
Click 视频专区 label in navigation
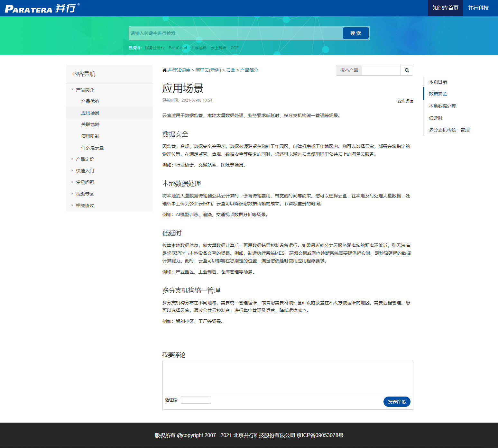(x=85, y=194)
